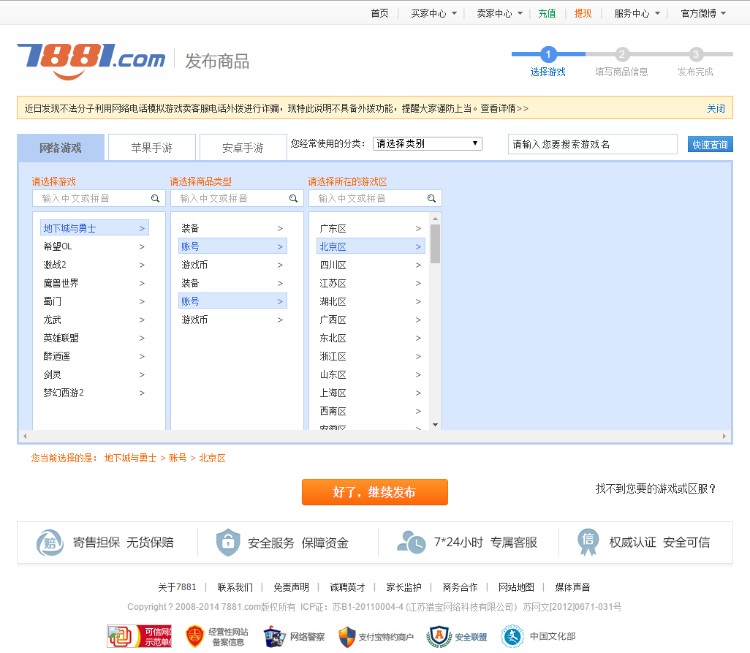The image size is (750, 653).
Task: Open 提现 in the top navigation
Action: (583, 13)
